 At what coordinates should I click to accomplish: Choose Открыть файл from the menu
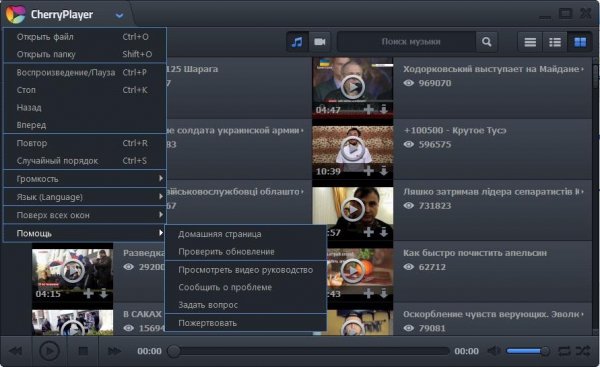[85, 37]
